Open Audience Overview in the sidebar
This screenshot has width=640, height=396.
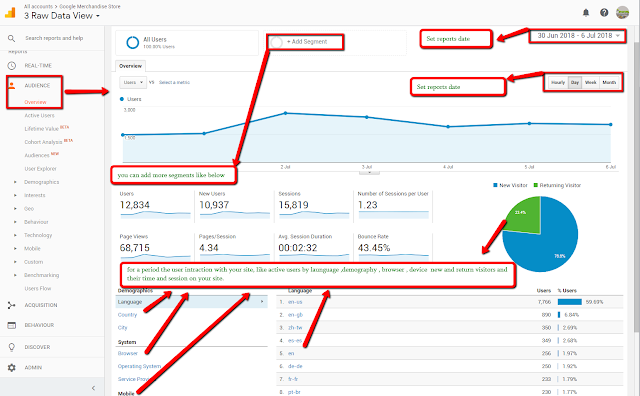tap(36, 102)
